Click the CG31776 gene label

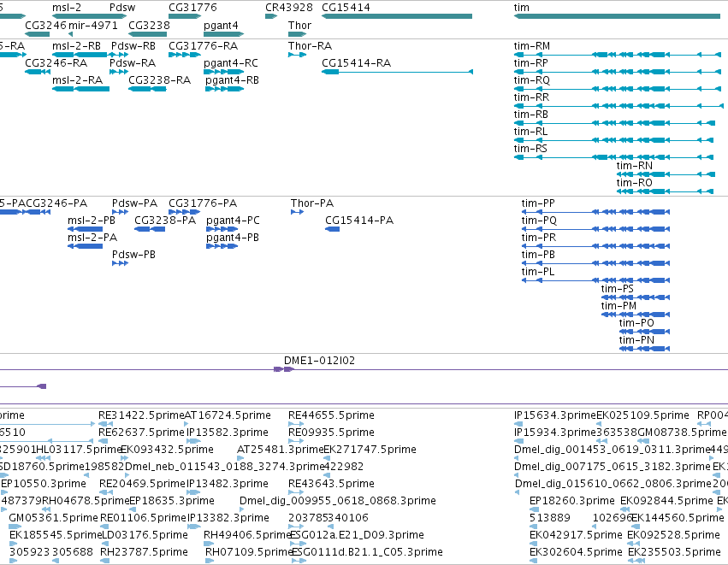coord(192,8)
